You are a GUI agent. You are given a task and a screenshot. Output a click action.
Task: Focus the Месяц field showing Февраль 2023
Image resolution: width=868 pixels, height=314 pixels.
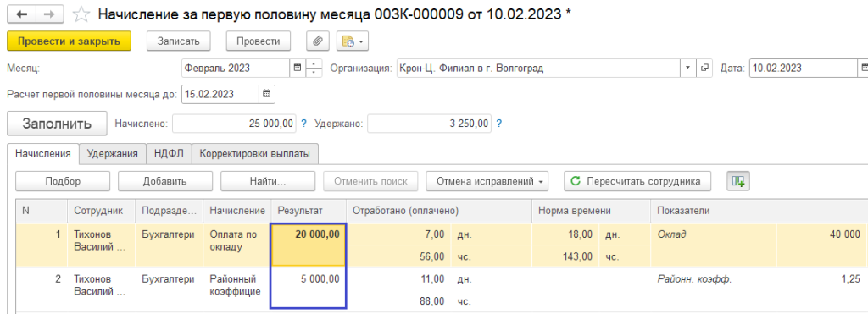236,68
